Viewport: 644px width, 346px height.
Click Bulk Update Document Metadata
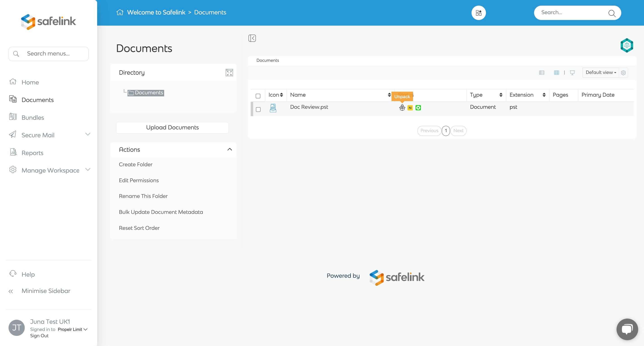(161, 212)
